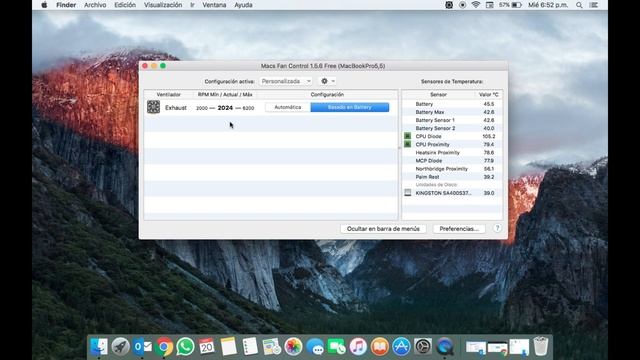This screenshot has width=640, height=360.
Task: Select MCP Diode sensor row
Action: click(452, 160)
